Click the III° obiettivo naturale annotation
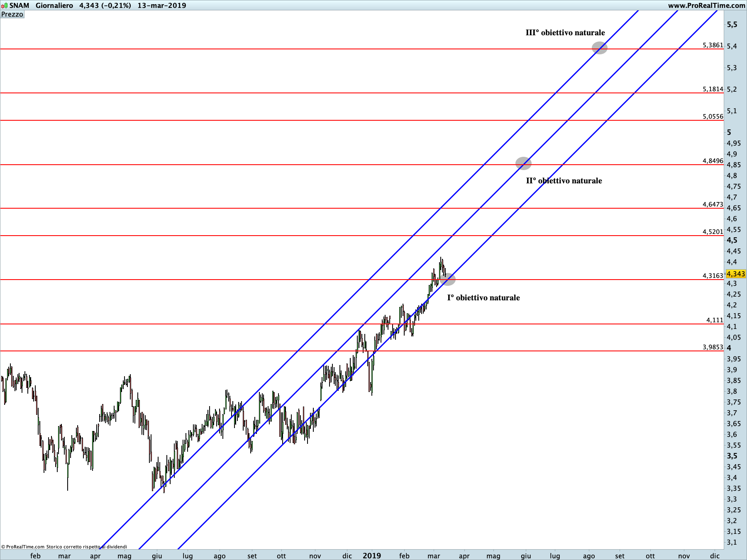Screen dimensions: 747x560 [x=565, y=32]
